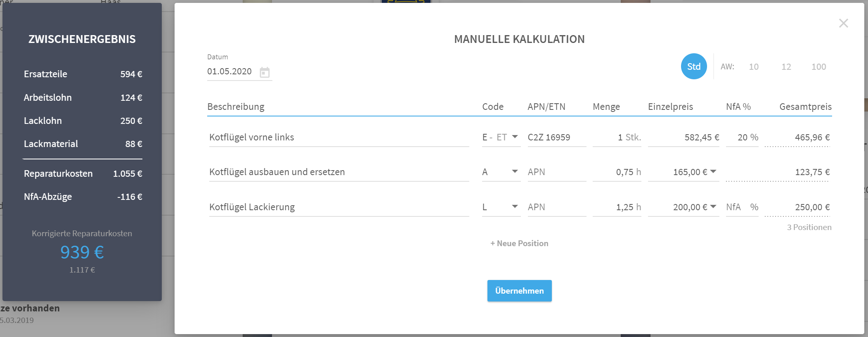Expand the 165,00 € hourly rate dropdown
The image size is (868, 337).
pos(713,171)
